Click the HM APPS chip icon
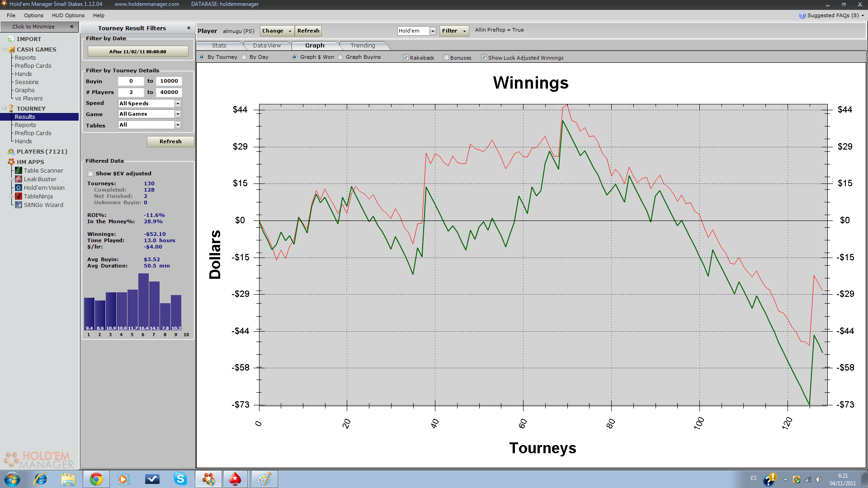 coord(11,162)
